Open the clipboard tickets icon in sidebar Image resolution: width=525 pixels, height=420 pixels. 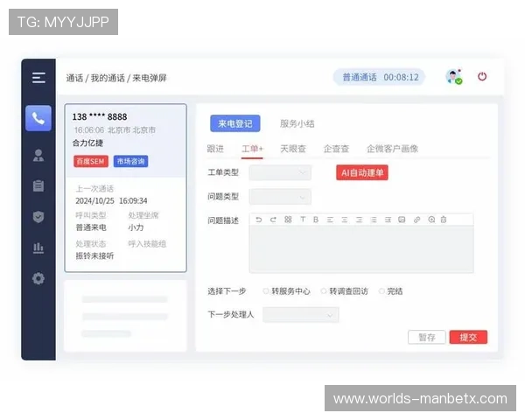coord(38,185)
